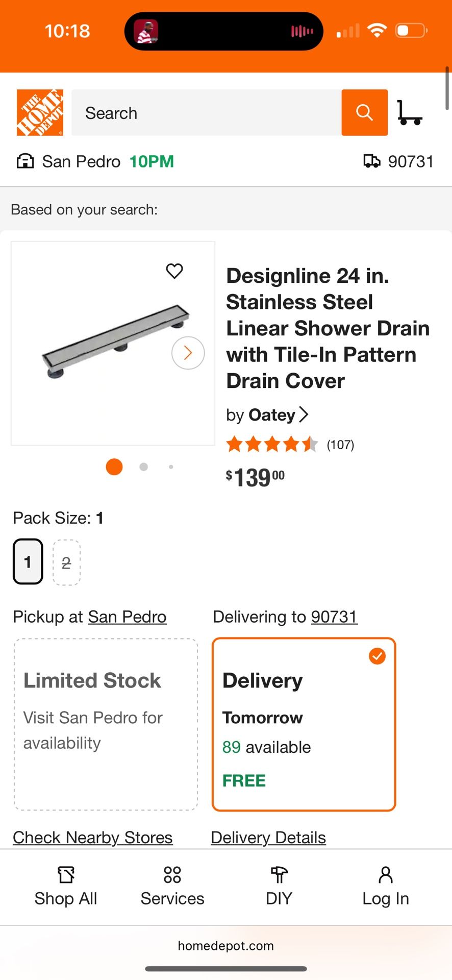Tap the delivery truck icon near 90731

372,161
